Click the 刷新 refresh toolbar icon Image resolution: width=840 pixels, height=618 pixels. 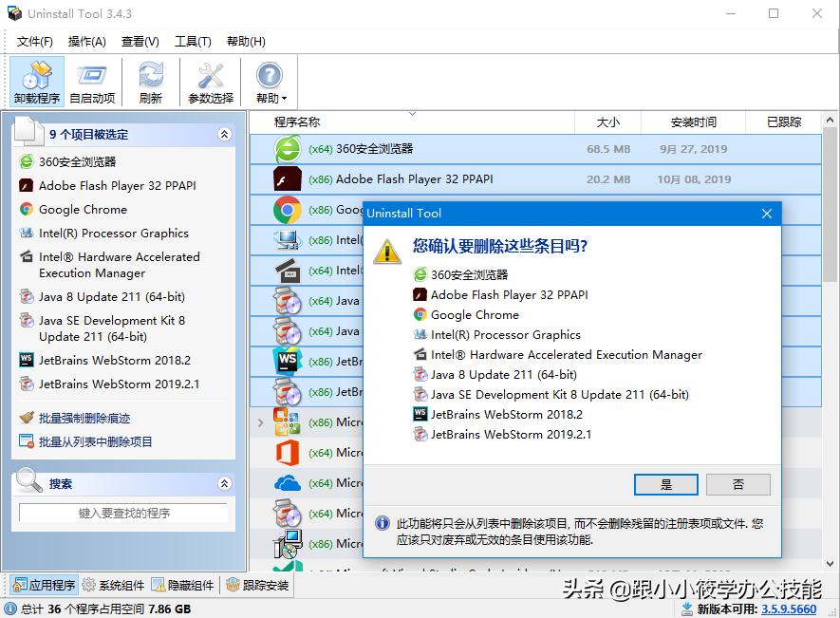coord(150,81)
